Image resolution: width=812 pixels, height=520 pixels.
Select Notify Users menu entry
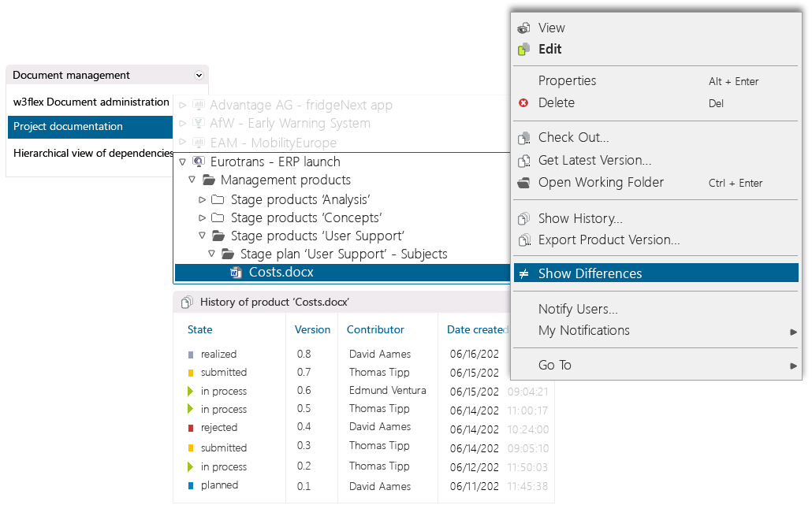(x=578, y=310)
